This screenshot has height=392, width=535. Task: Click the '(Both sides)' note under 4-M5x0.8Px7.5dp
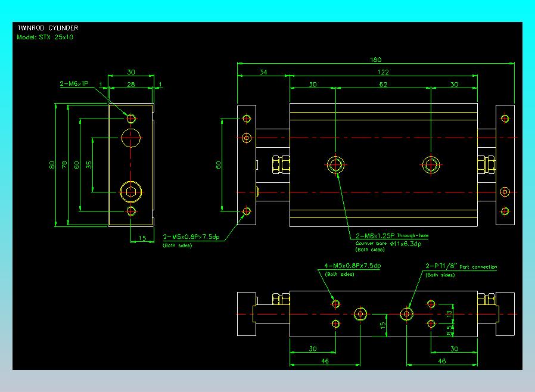click(340, 274)
